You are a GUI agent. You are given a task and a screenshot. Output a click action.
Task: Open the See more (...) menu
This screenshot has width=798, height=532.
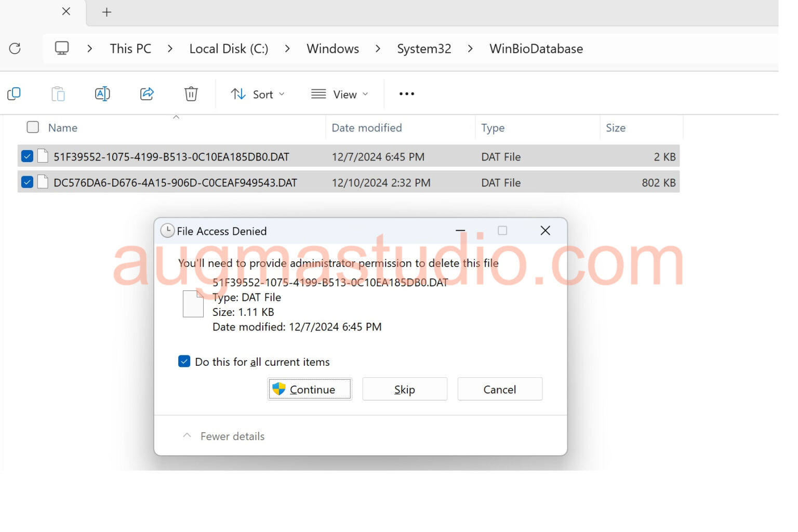pyautogui.click(x=406, y=94)
